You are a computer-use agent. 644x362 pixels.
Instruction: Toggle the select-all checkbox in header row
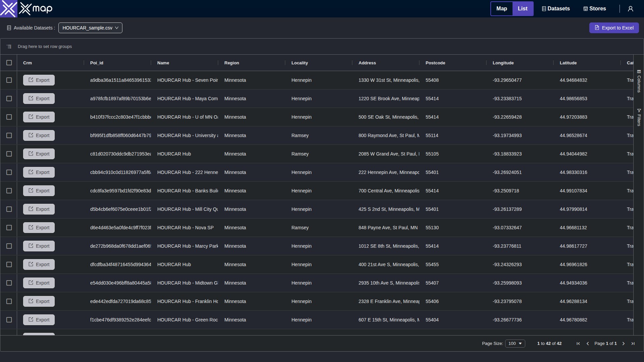[9, 63]
